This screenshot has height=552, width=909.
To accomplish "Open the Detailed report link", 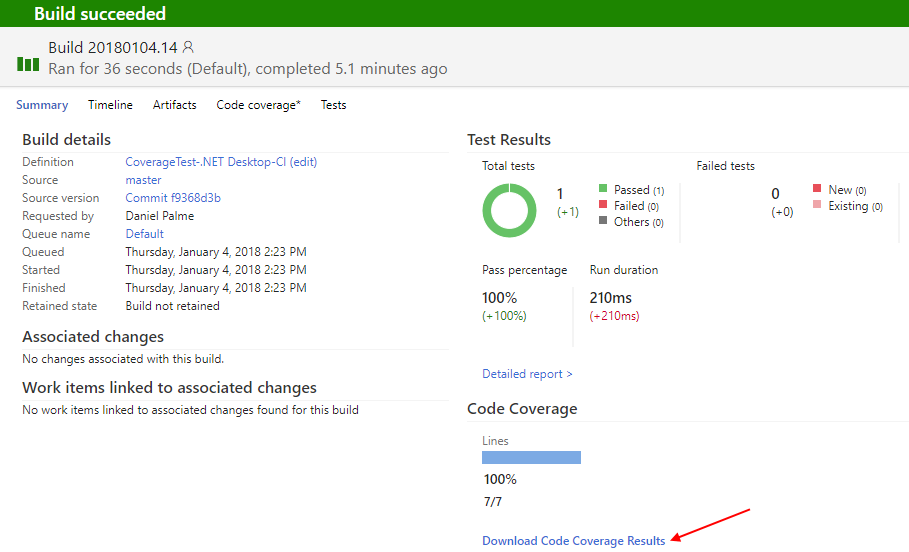I will click(527, 374).
